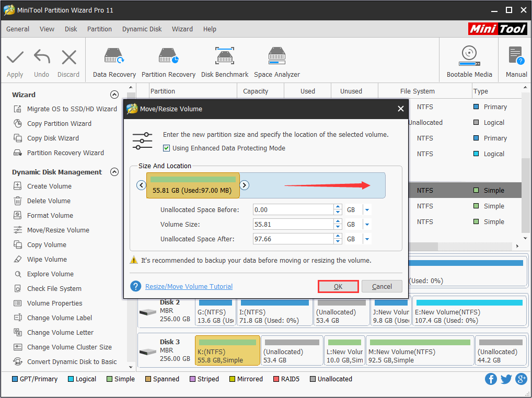The height and width of the screenshot is (398, 532).
Task: Select M:New Volume(NTFS) on Disk 3
Action: point(420,350)
